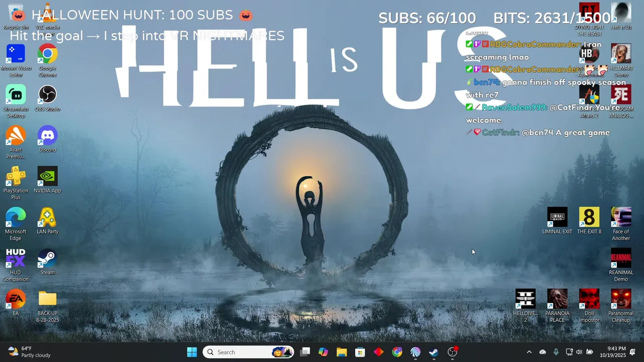The height and width of the screenshot is (362, 644).
Task: Open the notifications bell icon
Action: (633, 352)
